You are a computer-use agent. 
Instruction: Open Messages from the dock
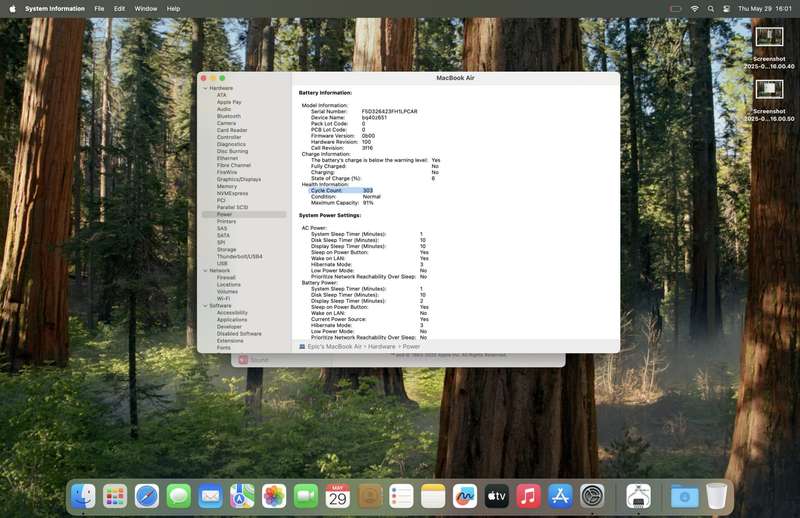click(x=179, y=496)
